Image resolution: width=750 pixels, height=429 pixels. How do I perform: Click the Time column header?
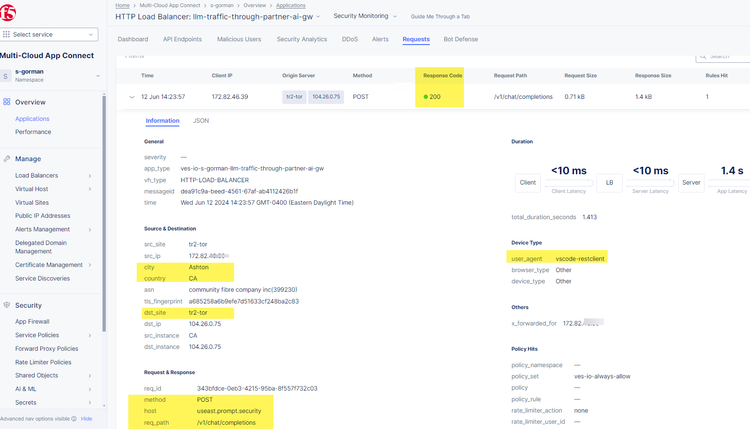[147, 76]
